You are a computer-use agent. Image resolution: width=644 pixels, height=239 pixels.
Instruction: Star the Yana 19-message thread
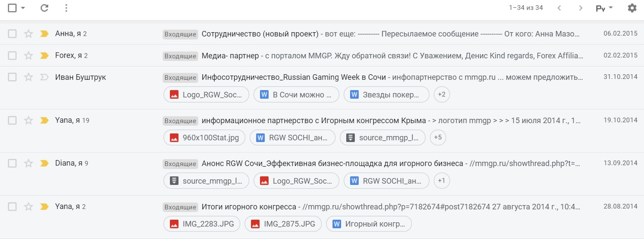click(28, 120)
